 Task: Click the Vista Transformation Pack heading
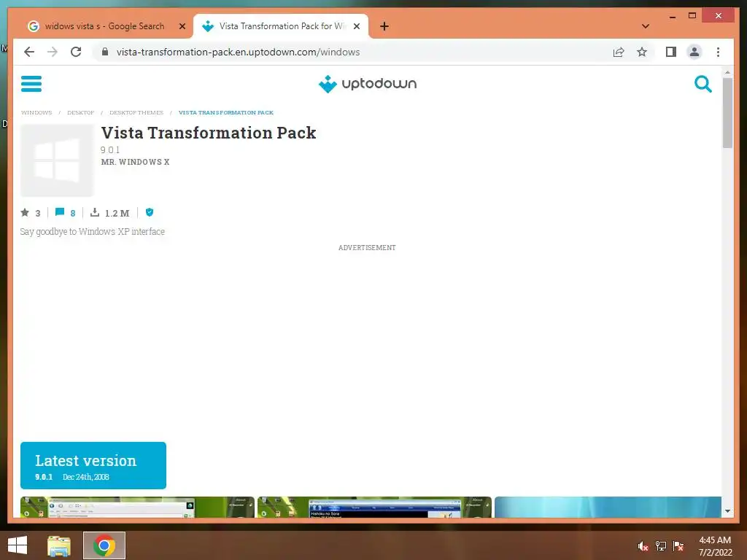coord(209,133)
